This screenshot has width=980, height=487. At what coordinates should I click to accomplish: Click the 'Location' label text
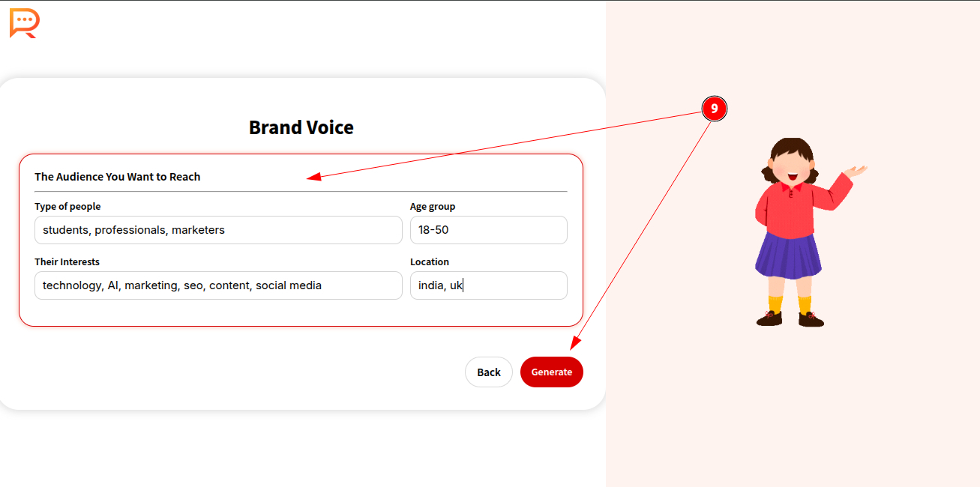(x=430, y=261)
